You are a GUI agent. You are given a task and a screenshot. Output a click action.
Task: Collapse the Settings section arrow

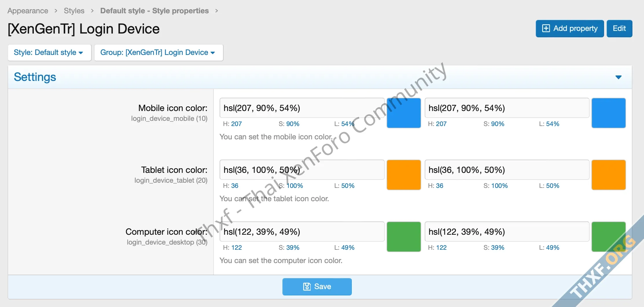(618, 77)
